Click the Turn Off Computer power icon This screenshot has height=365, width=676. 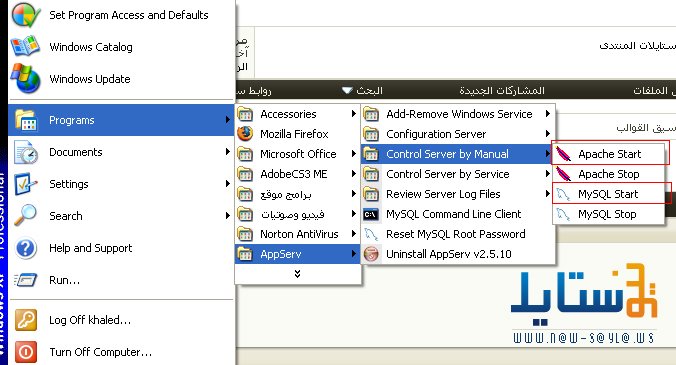[26, 352]
